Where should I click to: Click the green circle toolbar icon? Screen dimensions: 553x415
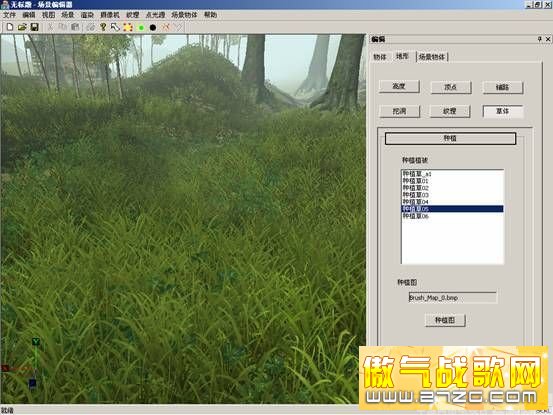point(141,28)
